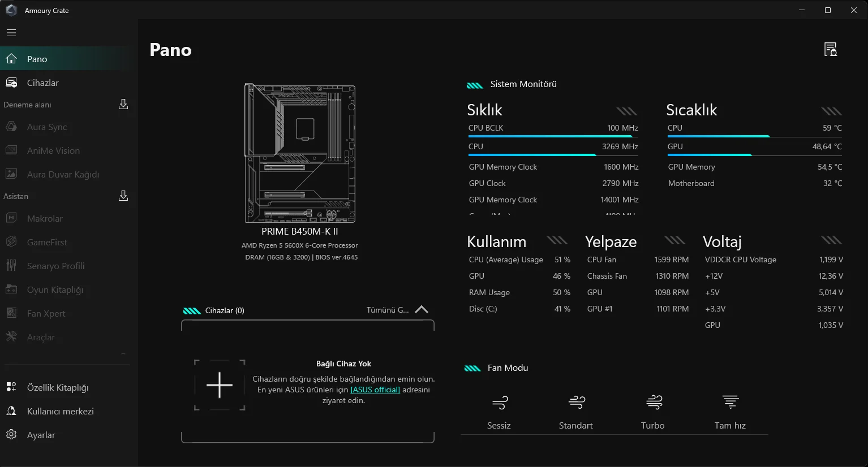This screenshot has width=868, height=467.
Task: Click the Aura Duvar Kağıdı icon
Action: [11, 174]
